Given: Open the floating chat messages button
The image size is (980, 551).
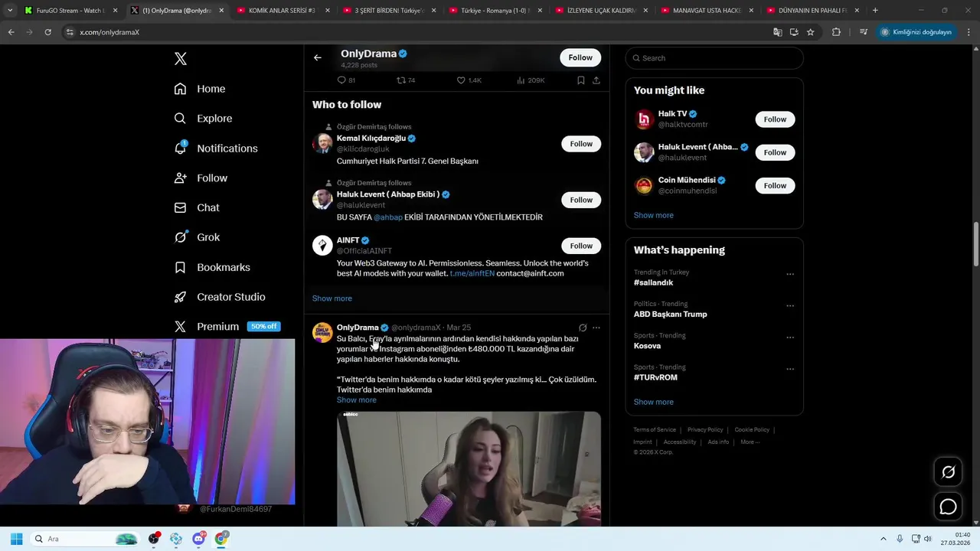Looking at the screenshot, I should tap(948, 507).
